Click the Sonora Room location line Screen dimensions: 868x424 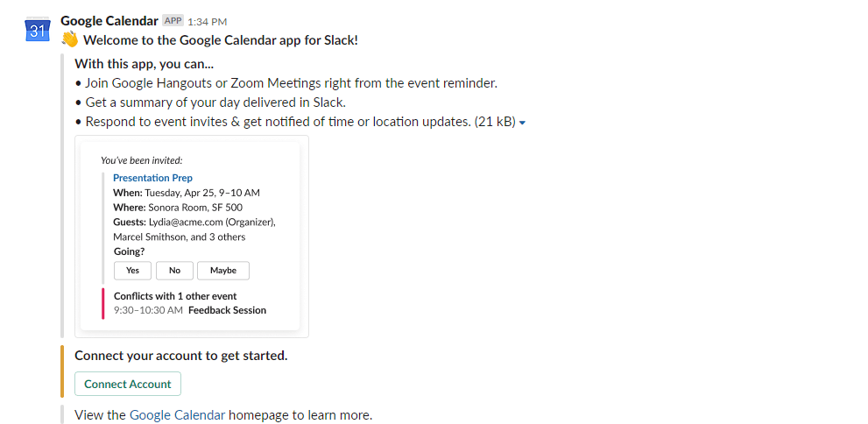(178, 208)
